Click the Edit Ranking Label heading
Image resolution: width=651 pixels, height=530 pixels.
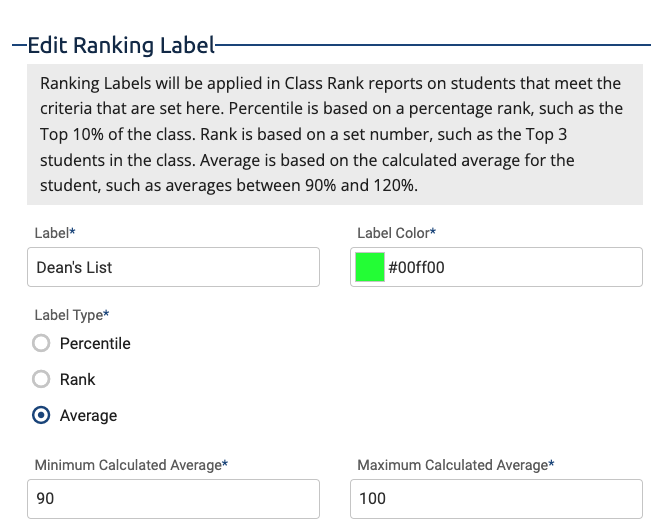(x=121, y=45)
